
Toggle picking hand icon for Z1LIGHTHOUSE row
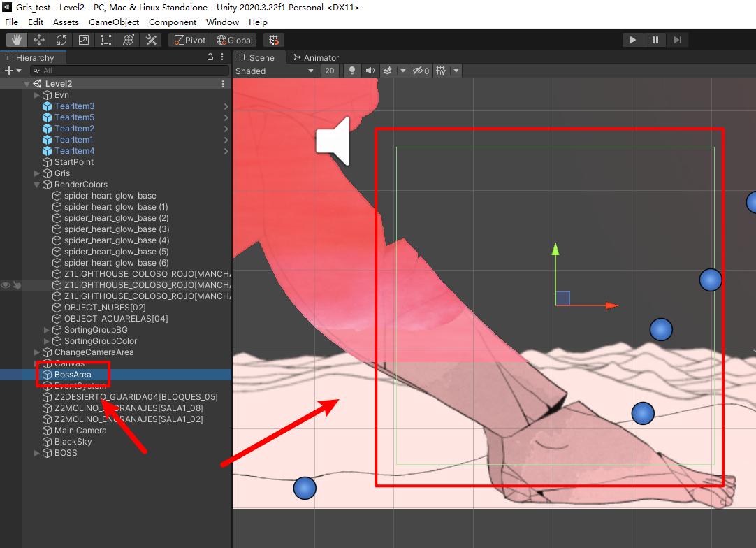coord(17,285)
